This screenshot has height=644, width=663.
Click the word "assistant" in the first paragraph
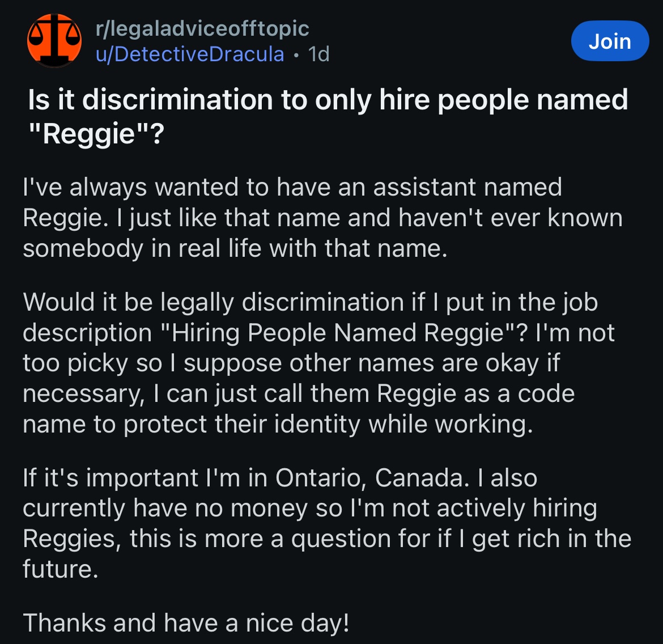tap(424, 187)
